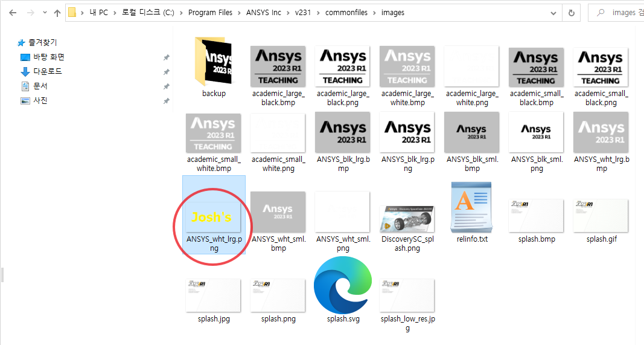Select splash.png thumbnail
The height and width of the screenshot is (345, 644).
tap(278, 295)
